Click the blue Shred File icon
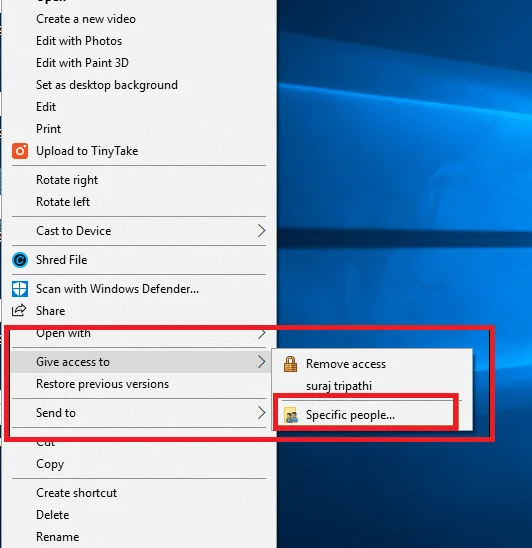Screen dimensions: 532x548 point(20,260)
